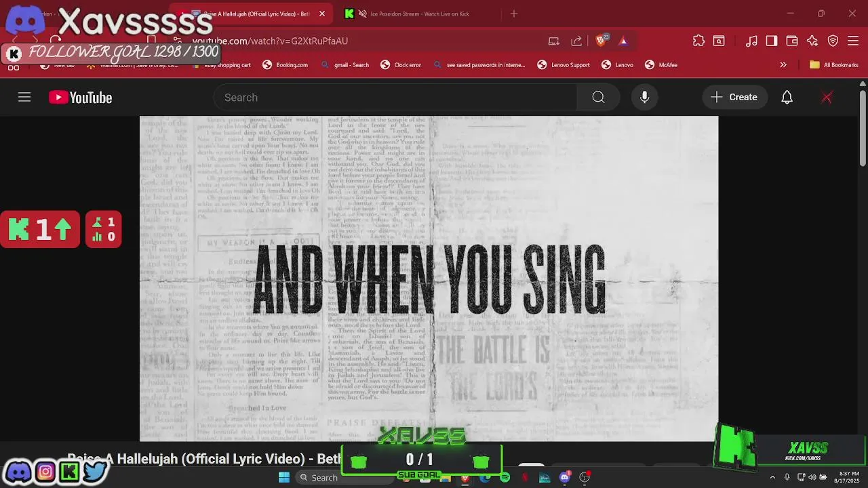Click the page vertical scrollbar thumb
Viewport: 868px width, 488px height.
pyautogui.click(x=863, y=129)
